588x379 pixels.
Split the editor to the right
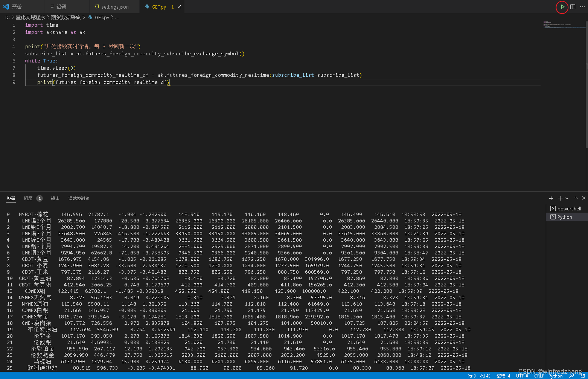(573, 7)
